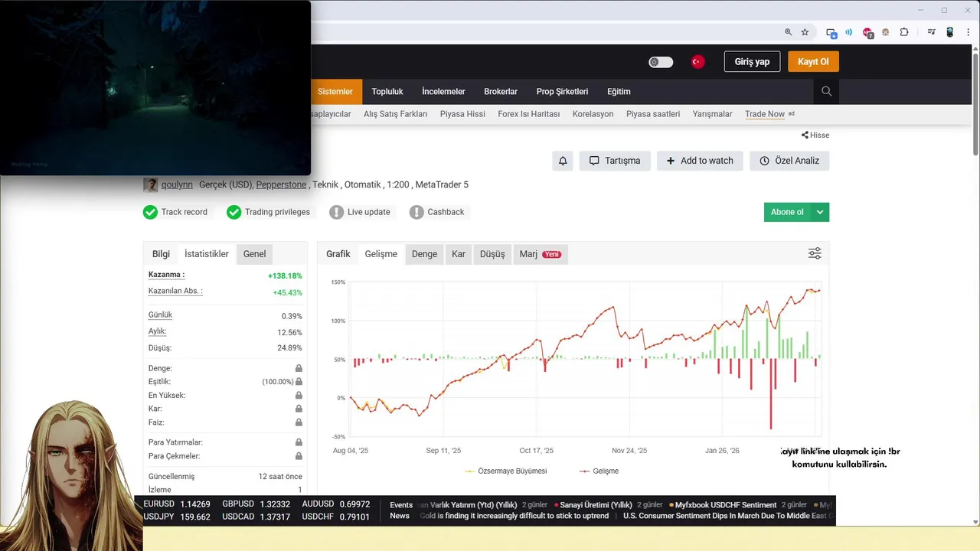Screen dimensions: 980x551
Task: Click the qoulynn user avatar
Action: [150, 184]
